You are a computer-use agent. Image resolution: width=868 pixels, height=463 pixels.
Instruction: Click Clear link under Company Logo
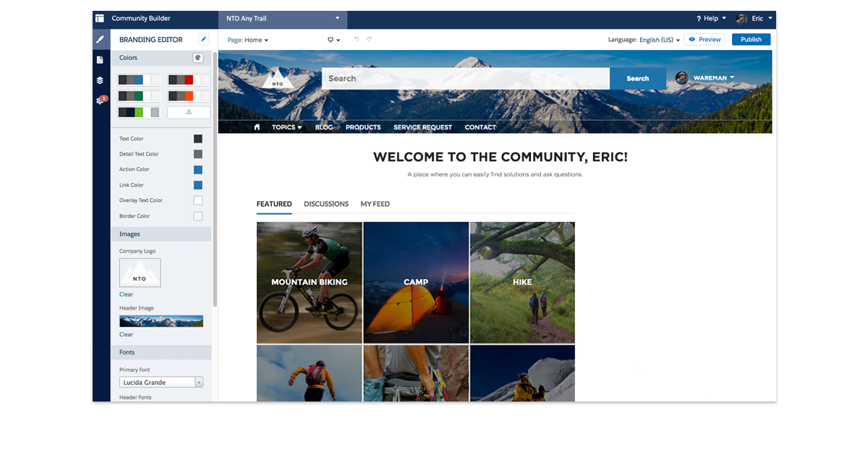(126, 294)
